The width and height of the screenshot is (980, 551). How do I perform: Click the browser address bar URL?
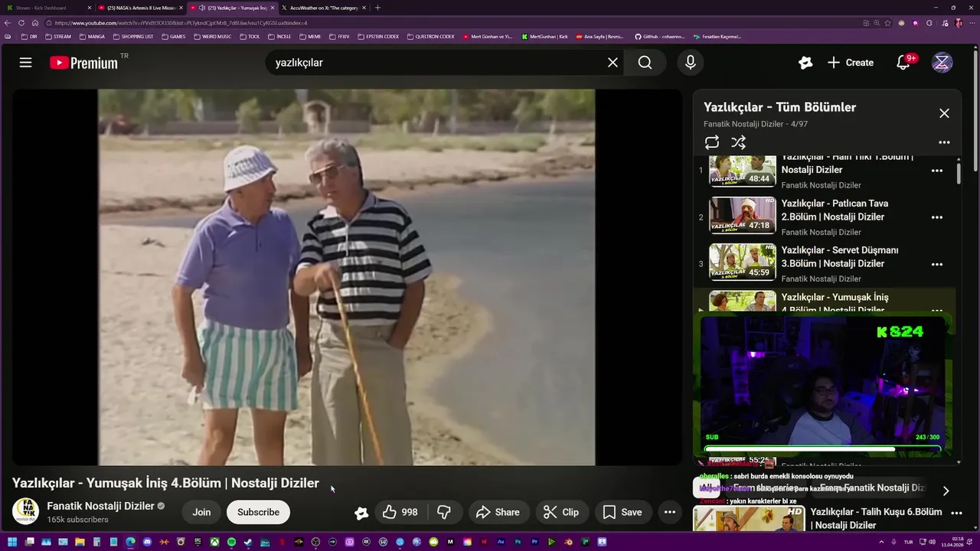point(180,23)
